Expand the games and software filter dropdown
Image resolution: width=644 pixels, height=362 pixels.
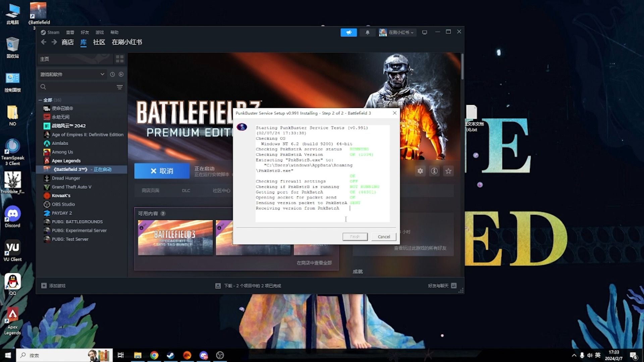coord(72,74)
